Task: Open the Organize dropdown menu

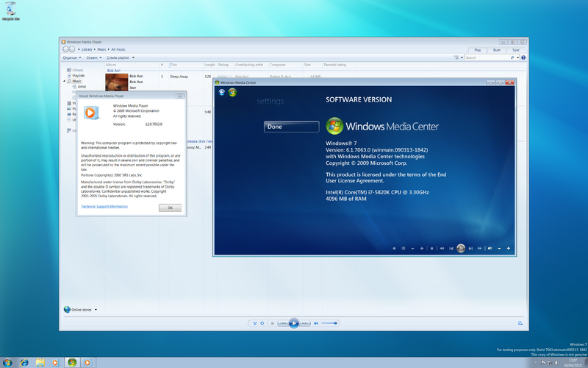Action: coord(71,57)
